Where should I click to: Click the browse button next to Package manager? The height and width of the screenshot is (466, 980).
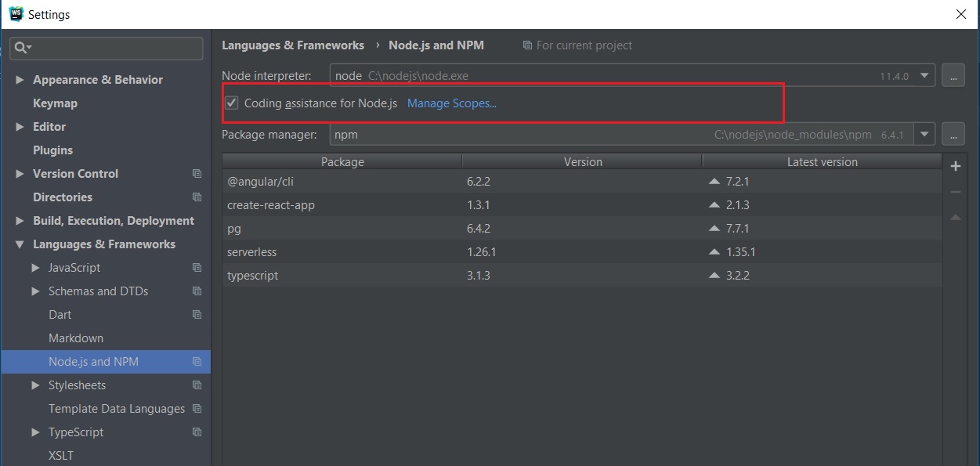953,135
